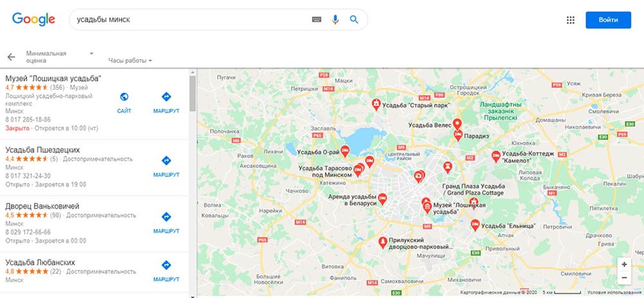Click the Закрыто status text
This screenshot has height=298, width=644.
point(17,128)
